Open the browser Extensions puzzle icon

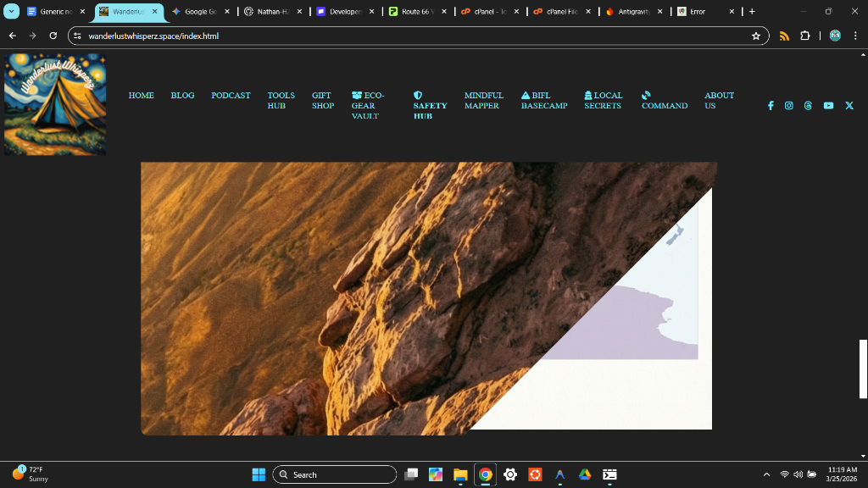tap(804, 36)
